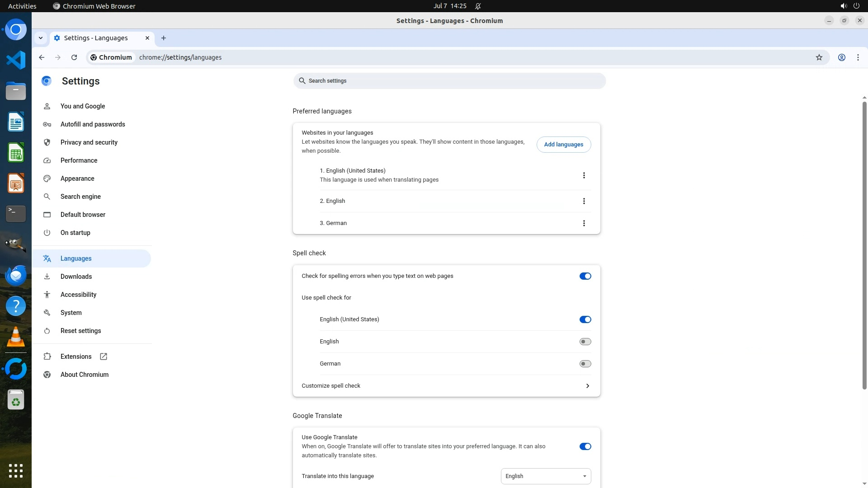Image resolution: width=868 pixels, height=488 pixels.
Task: Click the back navigation arrow
Action: click(x=42, y=57)
